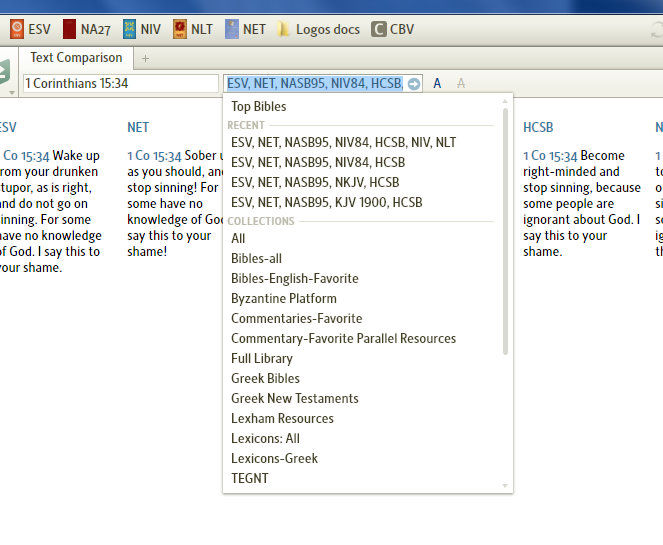Click the 1 Corinthians 15:34 reference field
Screen dimensions: 663x545
[121, 83]
